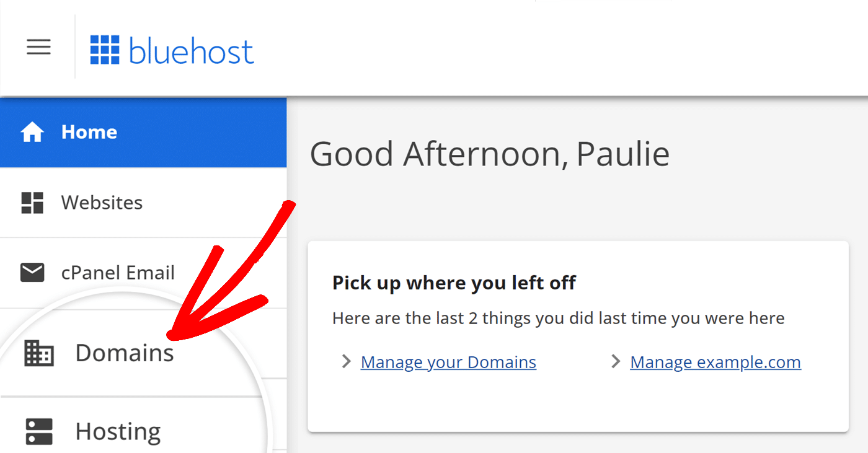Collapse the sidebar using the menu toggle
The height and width of the screenshot is (453, 868).
[39, 46]
